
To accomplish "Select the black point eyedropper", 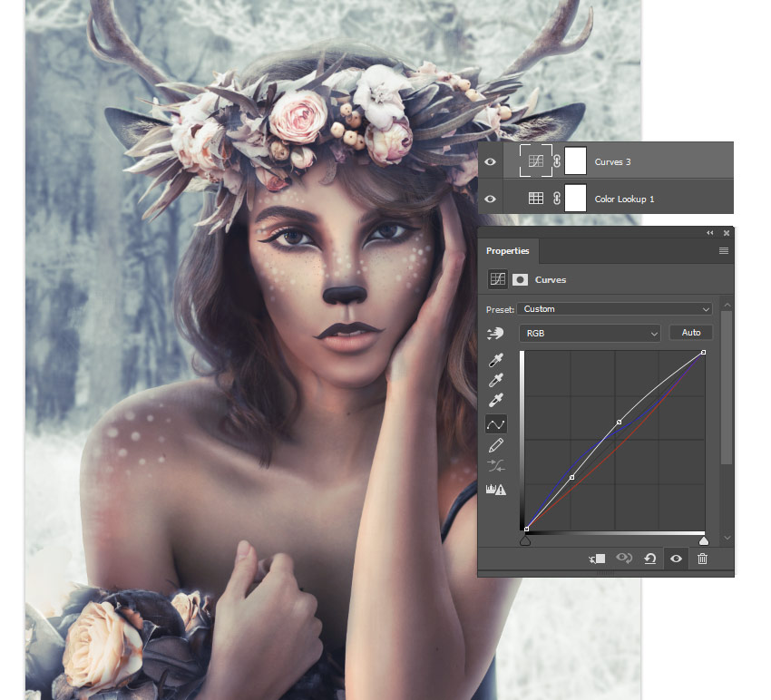I will tap(495, 360).
